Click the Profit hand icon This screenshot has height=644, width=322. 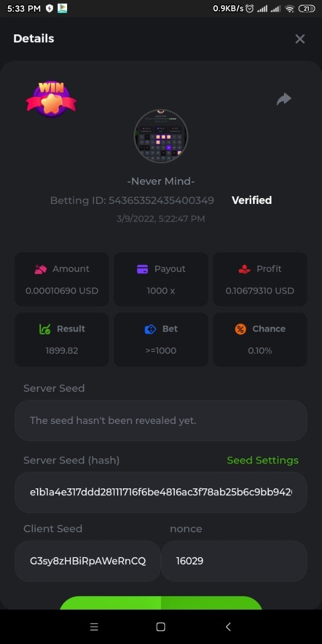tap(244, 269)
